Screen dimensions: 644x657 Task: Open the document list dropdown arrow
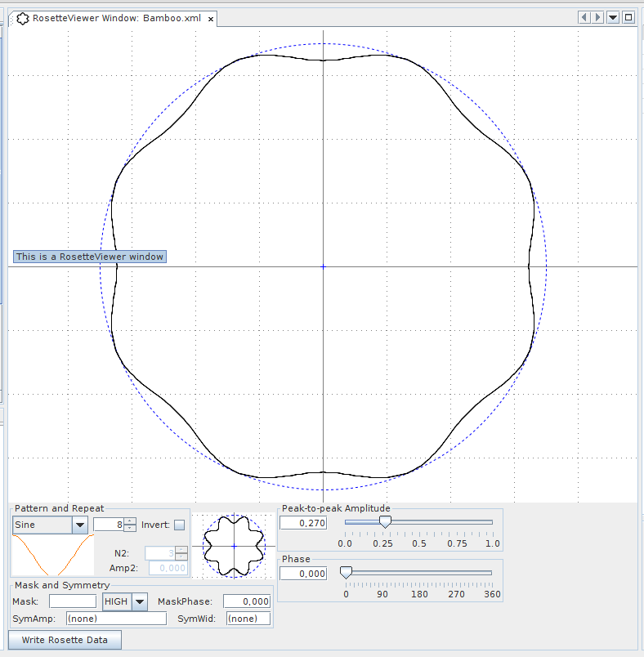pos(613,18)
